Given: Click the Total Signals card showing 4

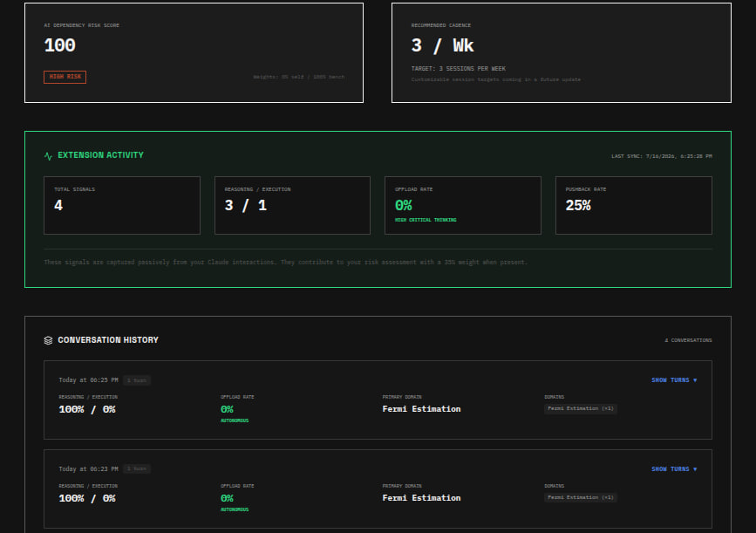Looking at the screenshot, I should [x=122, y=206].
